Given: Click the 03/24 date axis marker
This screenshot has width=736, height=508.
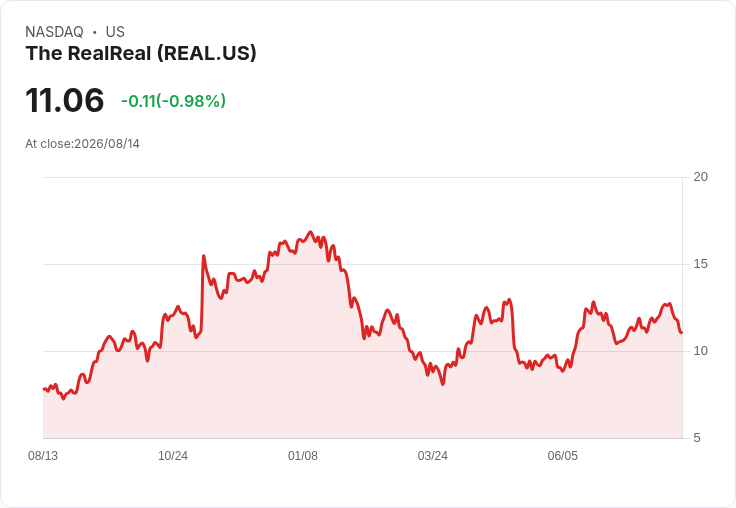Looking at the screenshot, I should [x=433, y=456].
